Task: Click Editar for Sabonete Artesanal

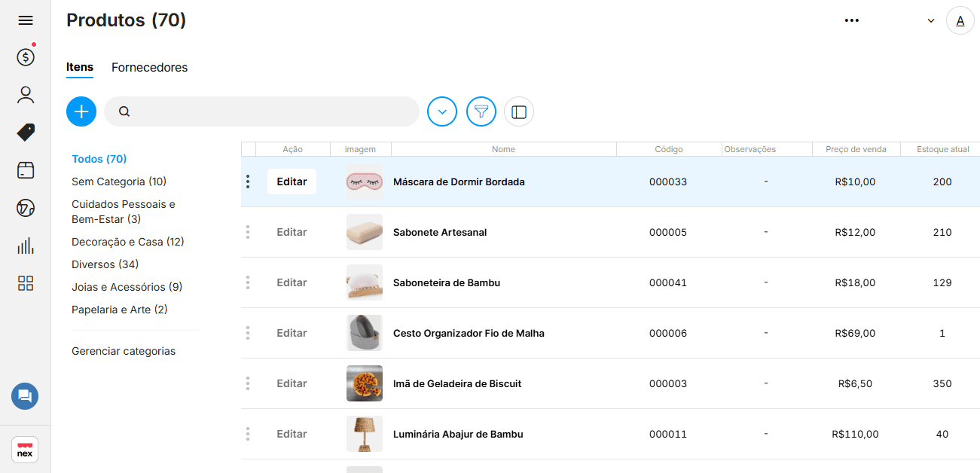Action: 292,232
